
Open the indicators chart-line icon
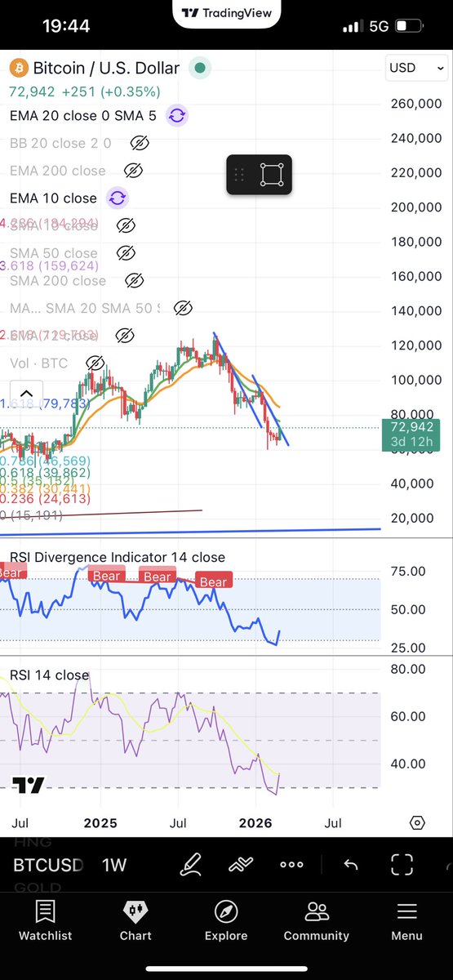coord(241,865)
